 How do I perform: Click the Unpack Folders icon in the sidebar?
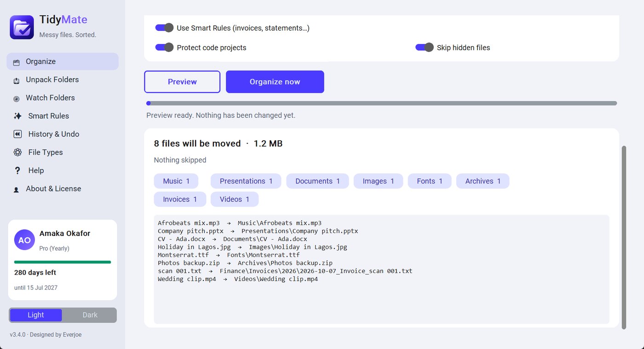click(17, 80)
